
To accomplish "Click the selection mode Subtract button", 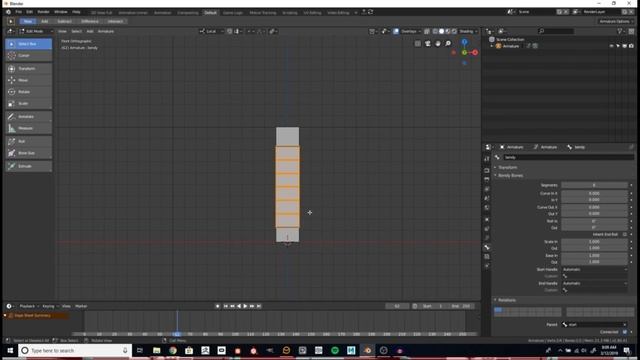I will pos(64,21).
